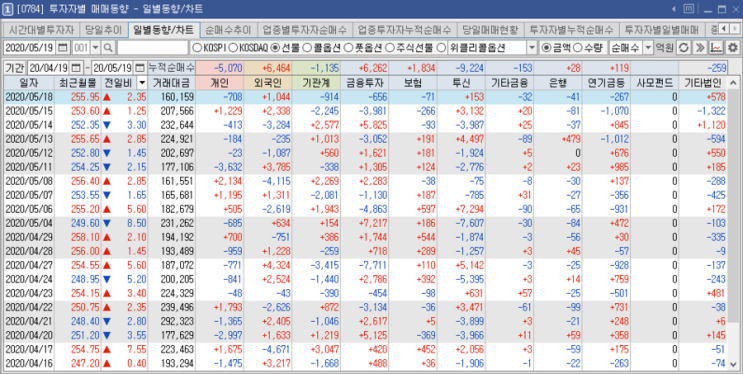The image size is (743, 374).
Task: Click the empty search text field
Action: (153, 47)
